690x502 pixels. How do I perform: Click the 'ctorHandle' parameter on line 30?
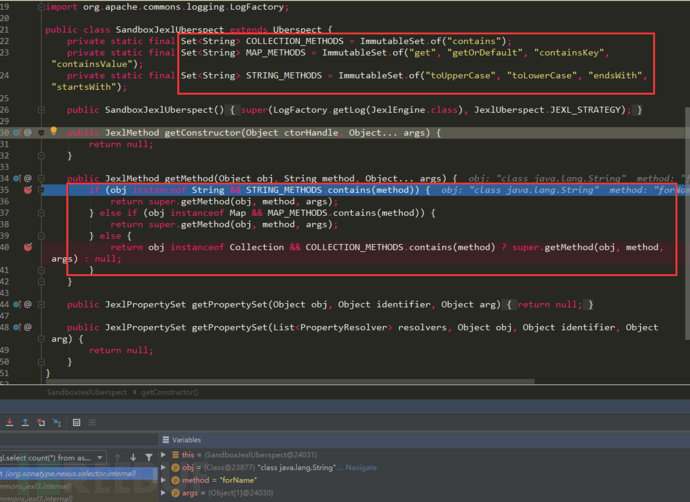311,132
